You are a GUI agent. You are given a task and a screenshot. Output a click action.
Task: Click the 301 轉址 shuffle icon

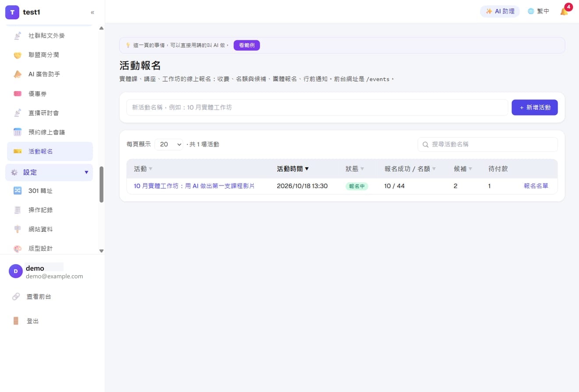click(x=18, y=190)
